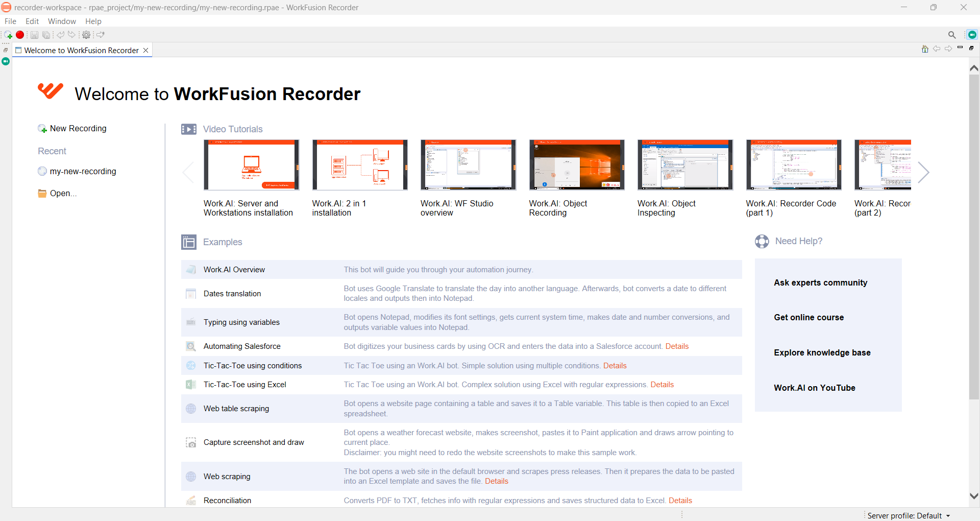This screenshot has height=521, width=980.
Task: Open the Edit menu
Action: [x=32, y=21]
